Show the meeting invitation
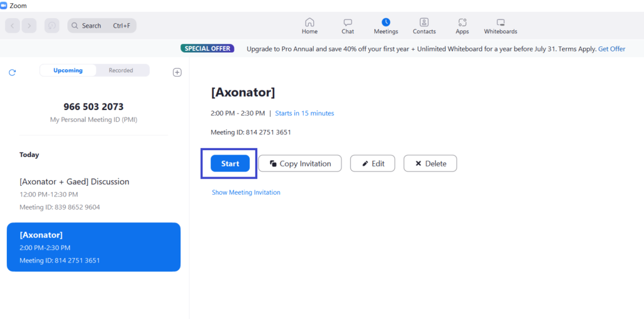The height and width of the screenshot is (319, 644). pos(246,192)
